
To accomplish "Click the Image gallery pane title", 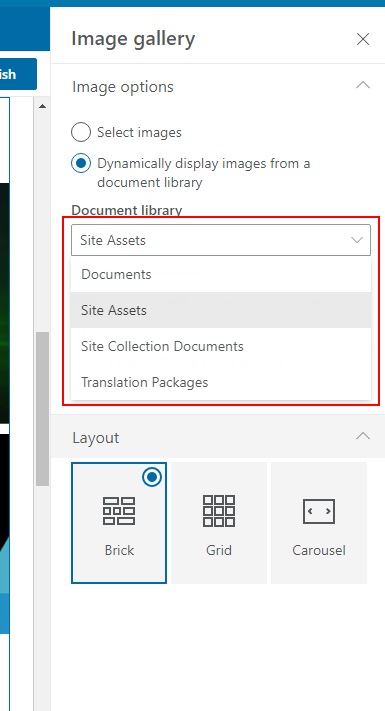I will [x=133, y=39].
